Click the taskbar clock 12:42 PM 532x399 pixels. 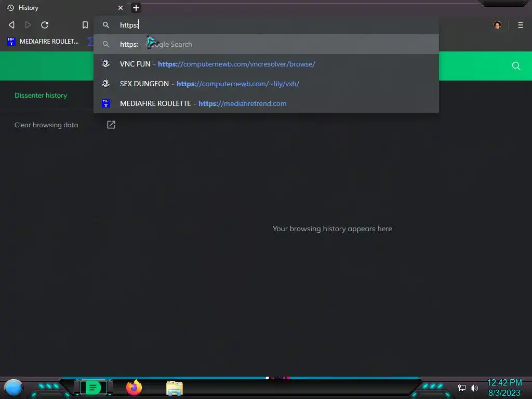[504, 383]
